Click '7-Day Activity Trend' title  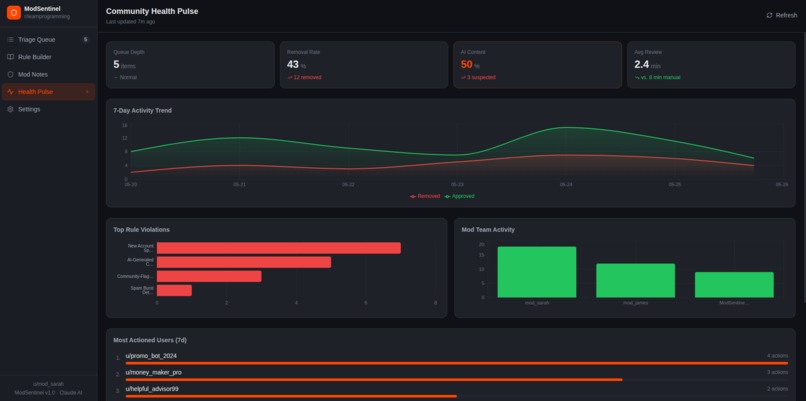click(142, 111)
